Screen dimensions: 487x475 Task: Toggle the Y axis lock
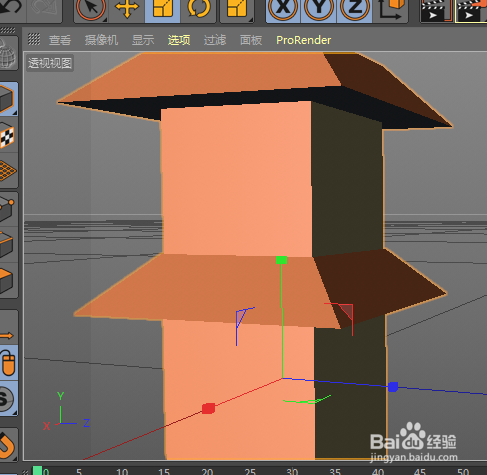[319, 9]
